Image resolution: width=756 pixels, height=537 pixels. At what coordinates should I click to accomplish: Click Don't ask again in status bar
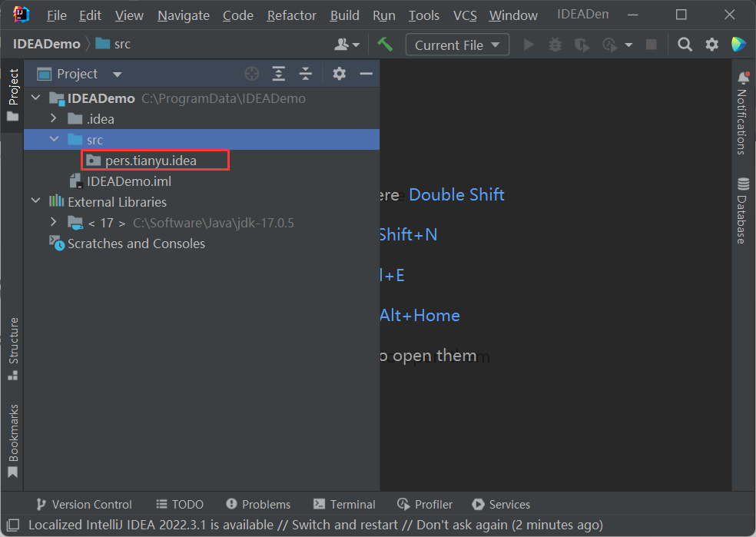coord(460,525)
